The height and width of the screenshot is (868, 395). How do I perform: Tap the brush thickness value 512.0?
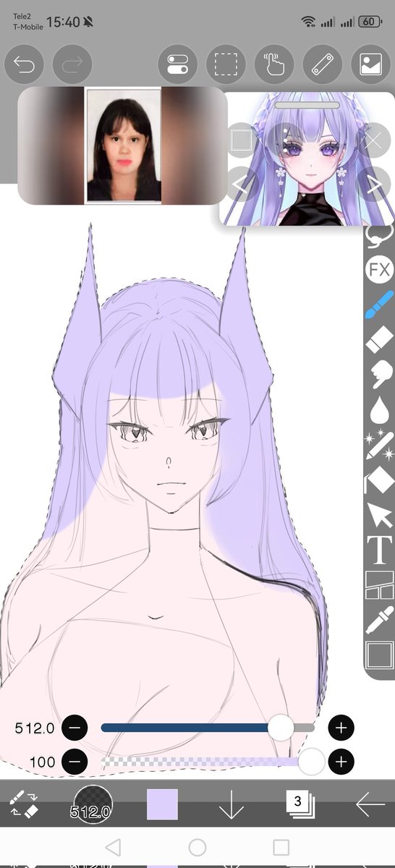point(35,728)
